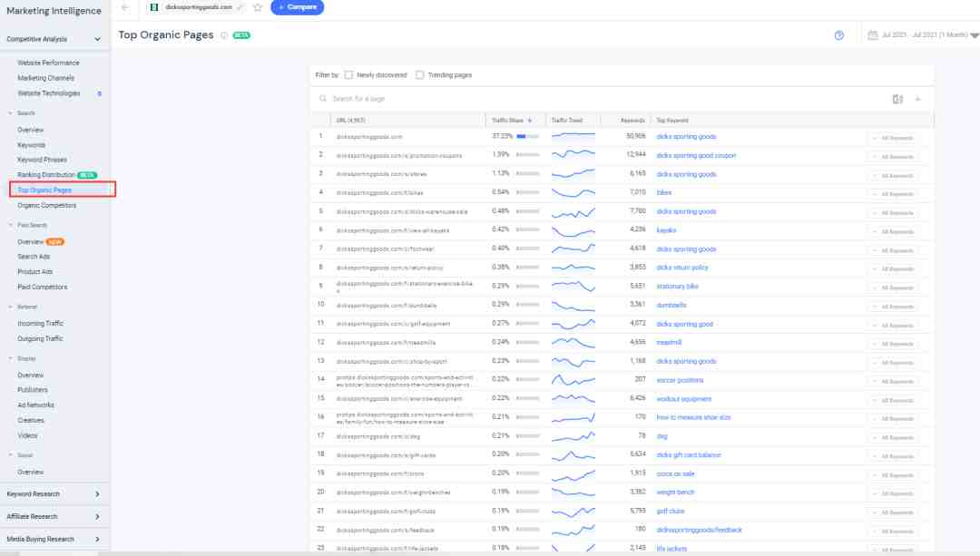This screenshot has width=980, height=556.
Task: Click the info icon beside Top Organic Pages
Action: [224, 35]
